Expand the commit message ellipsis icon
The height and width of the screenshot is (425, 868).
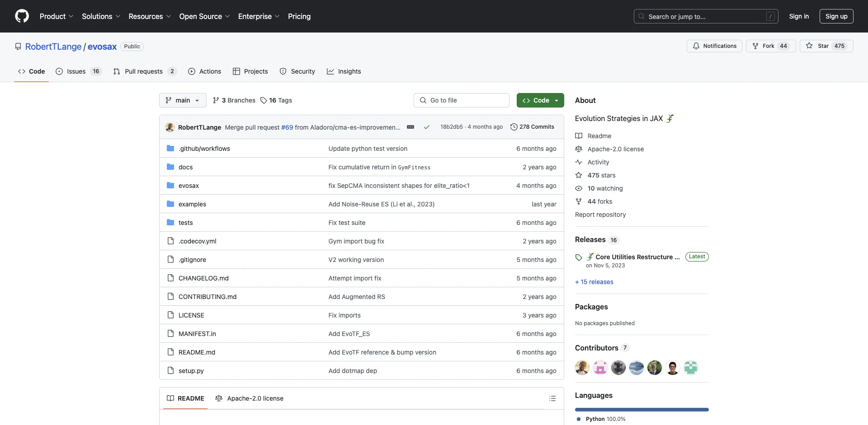click(410, 127)
